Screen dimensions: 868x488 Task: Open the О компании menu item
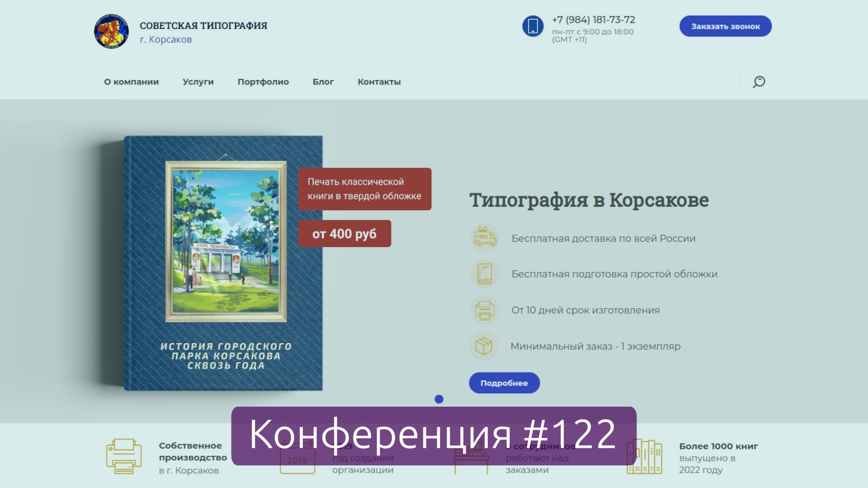(x=131, y=82)
